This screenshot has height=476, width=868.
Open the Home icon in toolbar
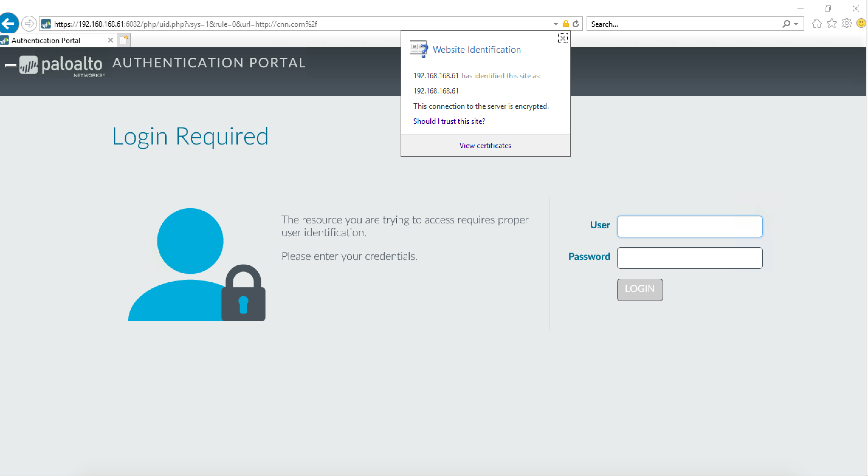tap(816, 24)
